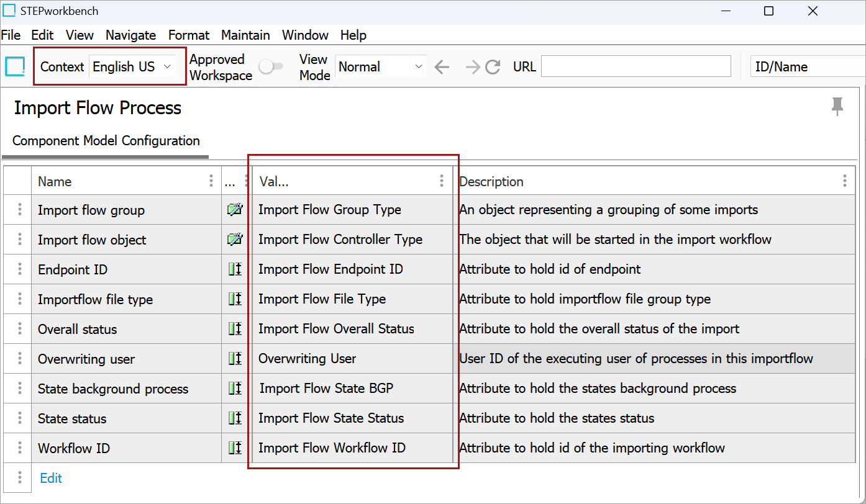866x504 pixels.
Task: Open the Navigate menu
Action: click(x=130, y=35)
